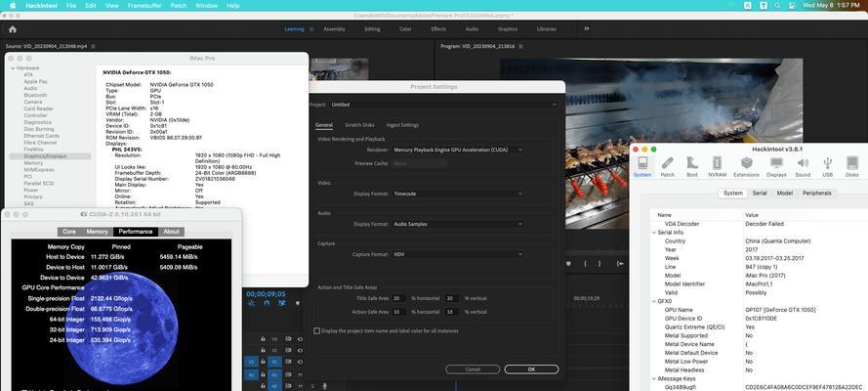868x391 pixels.
Task: Switch to the Serial tab in Hackintool
Action: pyautogui.click(x=760, y=194)
